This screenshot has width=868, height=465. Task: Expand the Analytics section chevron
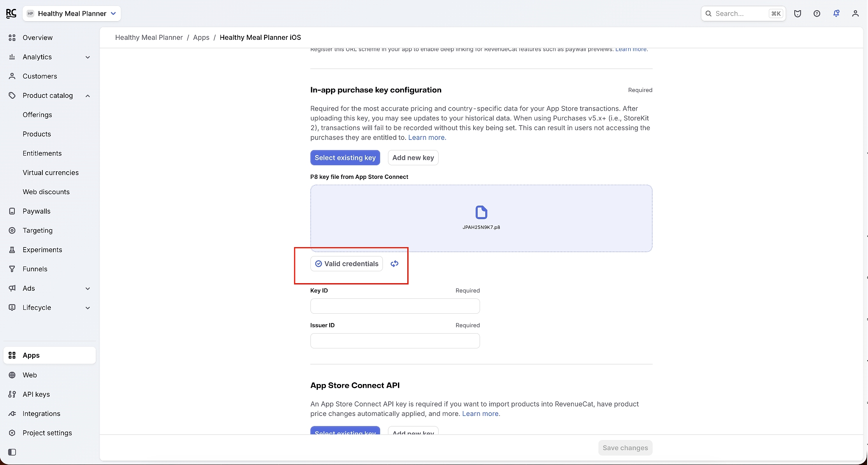point(88,57)
